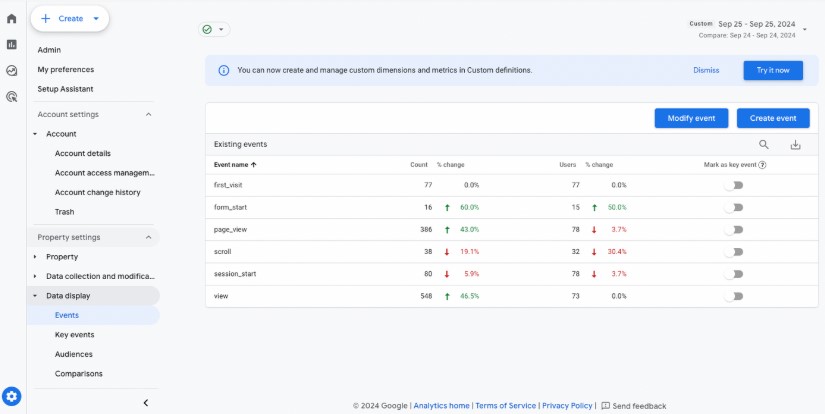Click the Try it now button
This screenshot has width=825, height=414.
(x=773, y=70)
